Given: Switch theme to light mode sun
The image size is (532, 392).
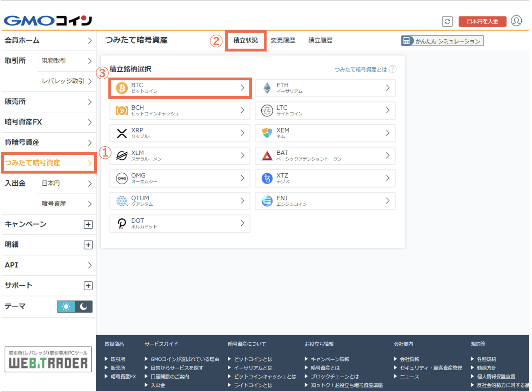Looking at the screenshot, I should (x=66, y=307).
